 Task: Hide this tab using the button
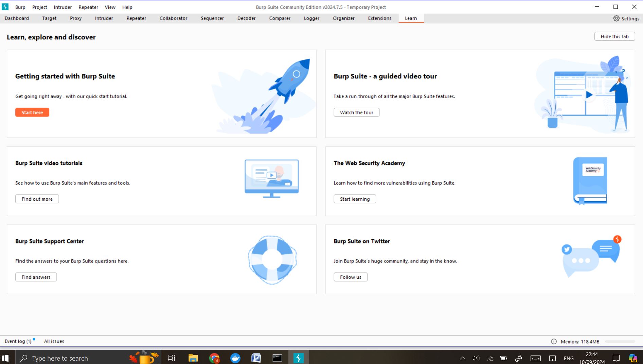click(614, 36)
